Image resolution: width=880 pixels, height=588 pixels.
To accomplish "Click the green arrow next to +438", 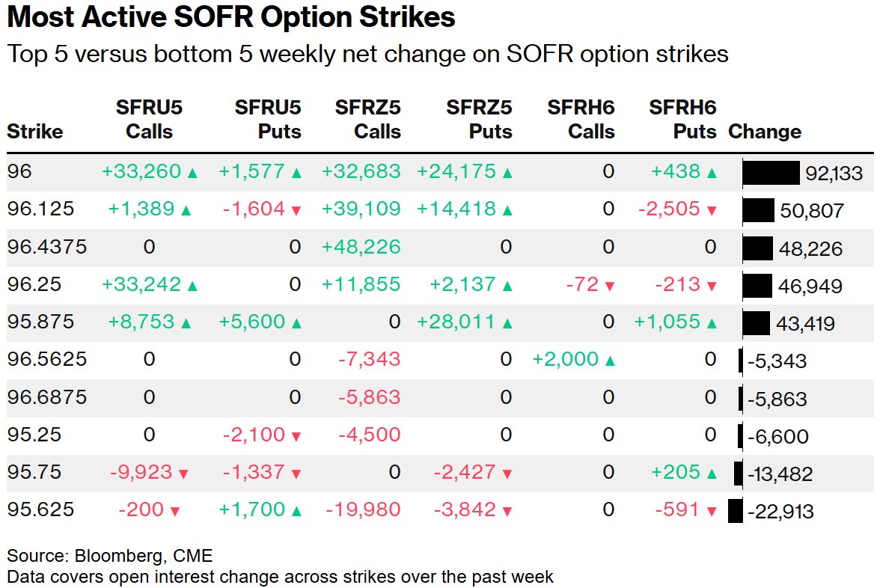I will pos(712,173).
